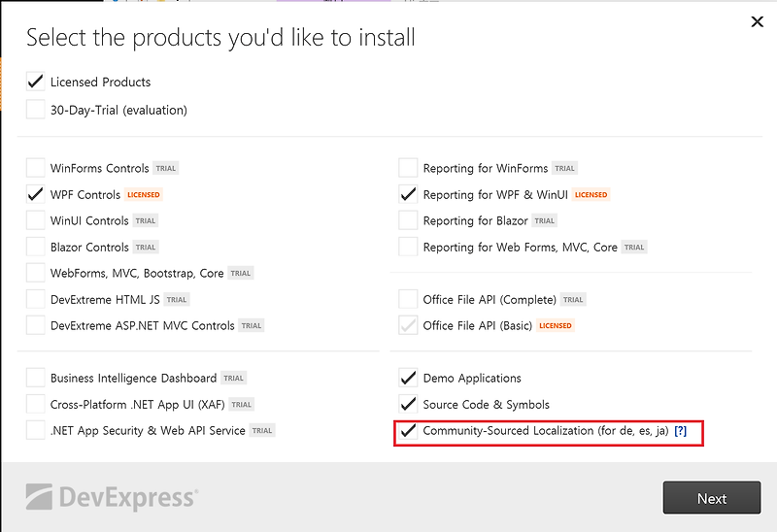Click the 'Reporting for WinForms' label text
Image resolution: width=777 pixels, height=532 pixels.
pos(485,168)
